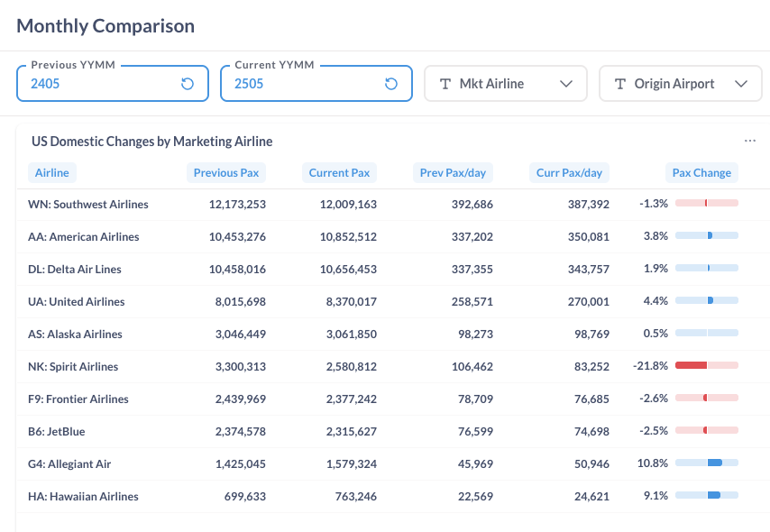Select the WN: Southwest Airlines row label

pyautogui.click(x=87, y=205)
